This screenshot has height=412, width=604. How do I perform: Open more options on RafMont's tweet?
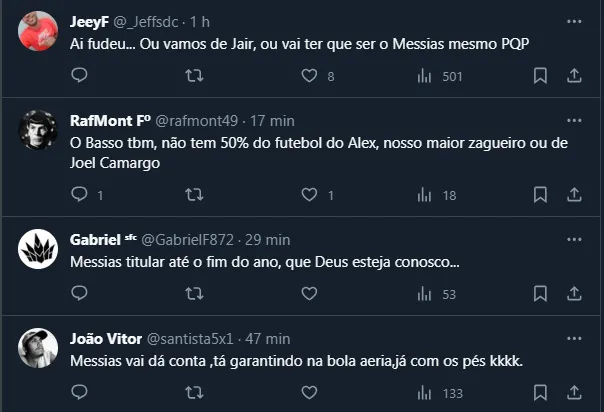(574, 120)
